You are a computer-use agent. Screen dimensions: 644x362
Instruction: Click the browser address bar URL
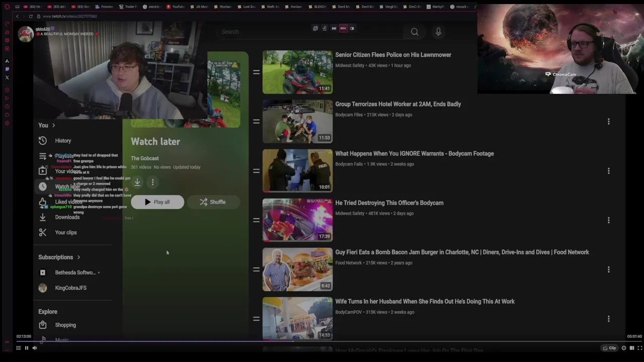point(70,16)
